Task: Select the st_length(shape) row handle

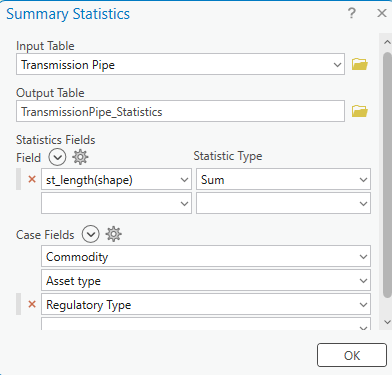Action: (19, 179)
